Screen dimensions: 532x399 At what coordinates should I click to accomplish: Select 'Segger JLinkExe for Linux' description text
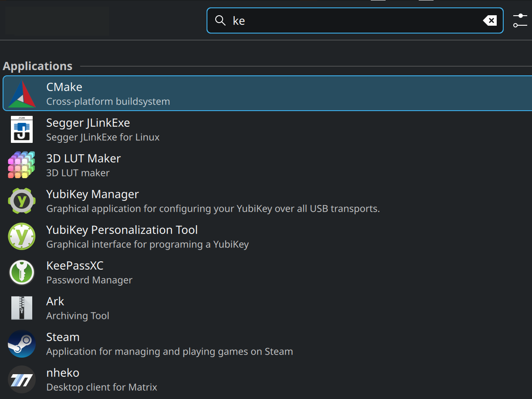click(103, 137)
